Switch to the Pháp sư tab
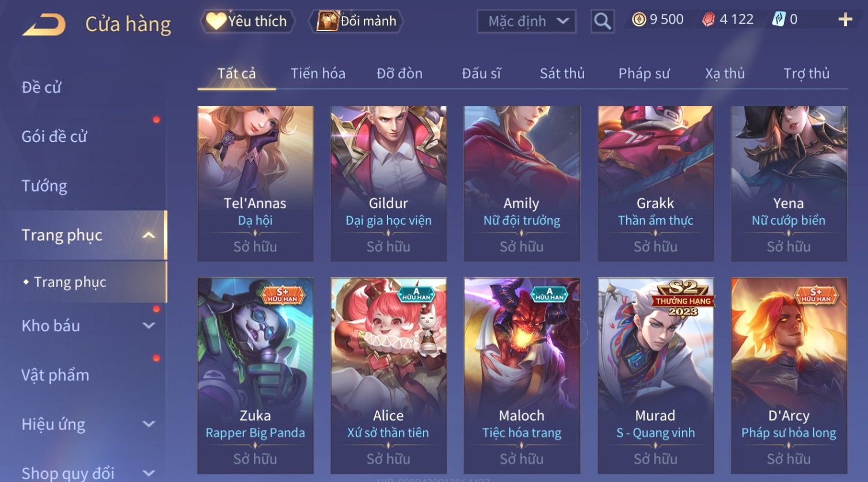Image resolution: width=868 pixels, height=482 pixels. [644, 74]
